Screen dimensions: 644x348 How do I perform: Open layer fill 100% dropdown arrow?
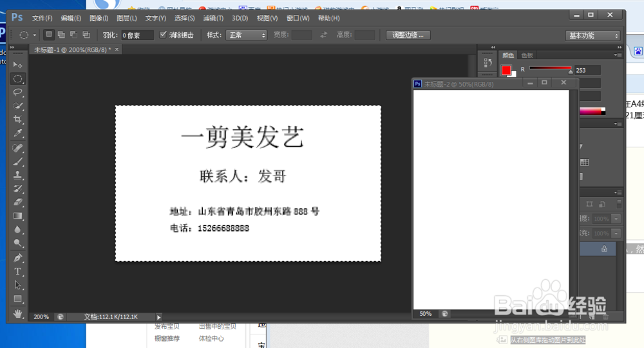(616, 234)
